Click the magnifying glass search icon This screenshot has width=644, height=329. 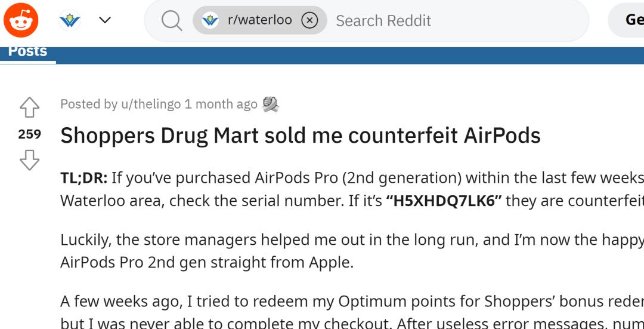pyautogui.click(x=172, y=20)
